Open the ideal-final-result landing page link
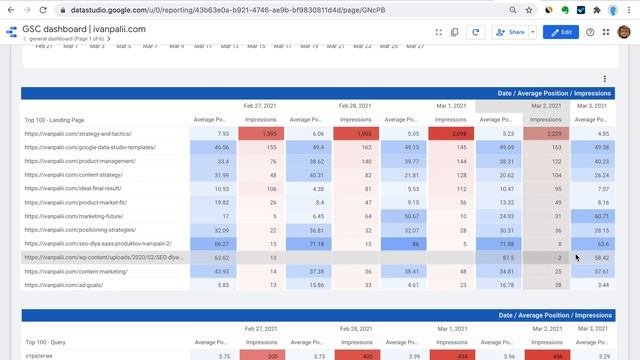 tap(73, 189)
